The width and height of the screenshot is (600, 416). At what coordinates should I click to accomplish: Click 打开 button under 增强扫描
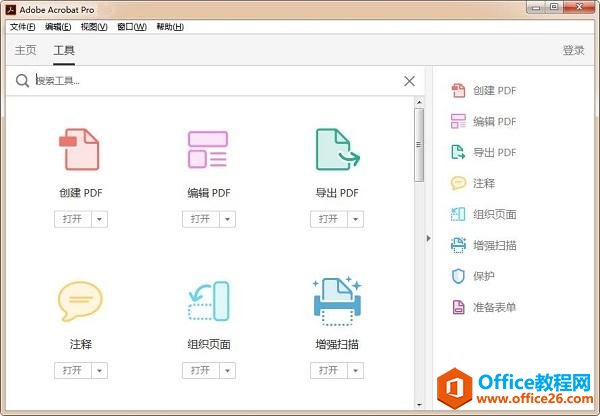[329, 370]
